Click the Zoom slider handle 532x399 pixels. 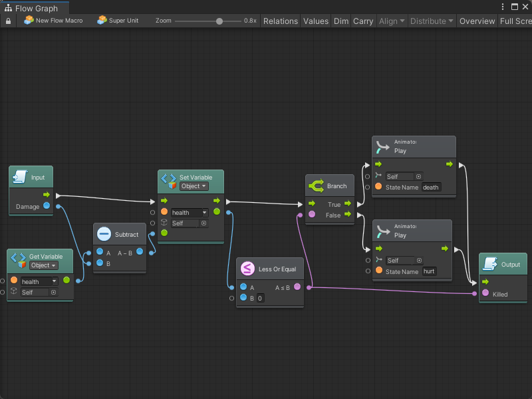tap(219, 21)
